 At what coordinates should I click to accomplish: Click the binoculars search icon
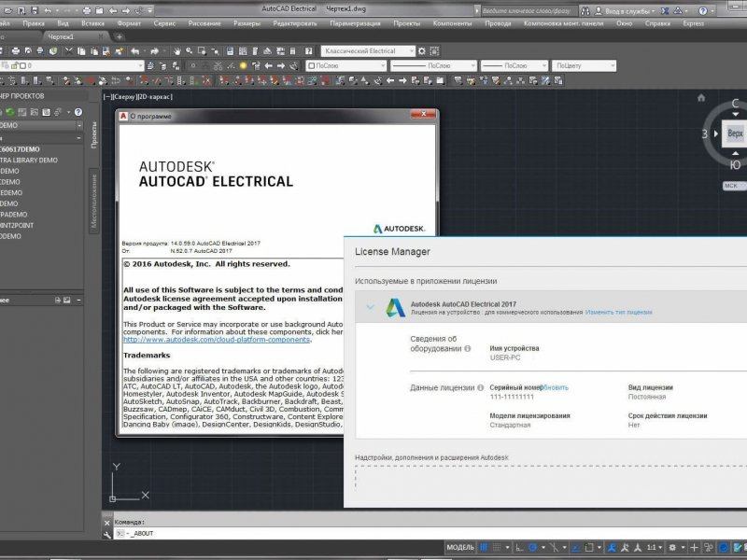585,10
